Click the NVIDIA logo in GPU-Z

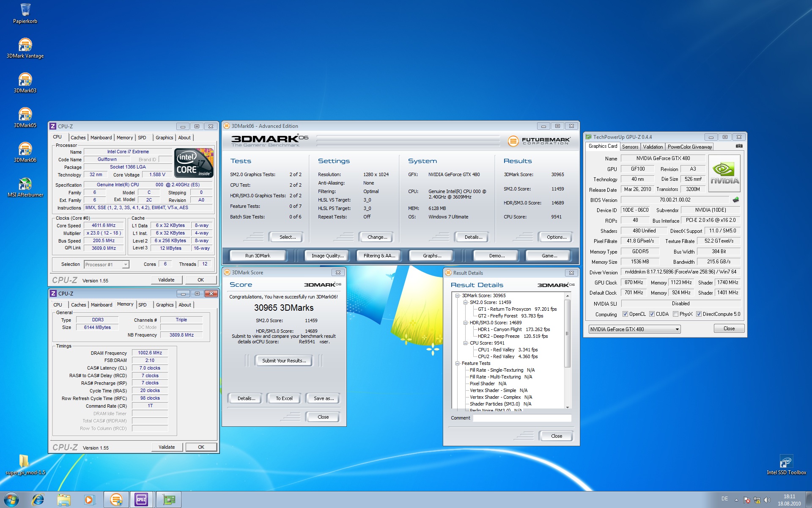pos(724,173)
